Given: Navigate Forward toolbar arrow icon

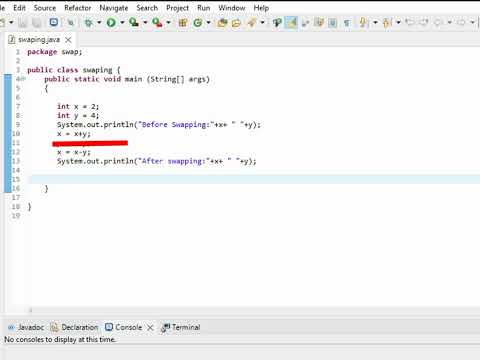Looking at the screenshot, I should point(461,23).
